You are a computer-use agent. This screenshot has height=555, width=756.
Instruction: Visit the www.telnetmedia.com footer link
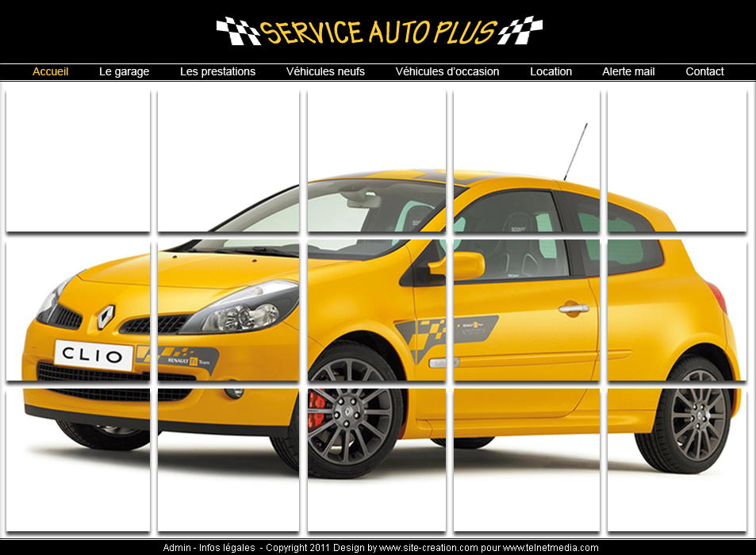click(551, 548)
